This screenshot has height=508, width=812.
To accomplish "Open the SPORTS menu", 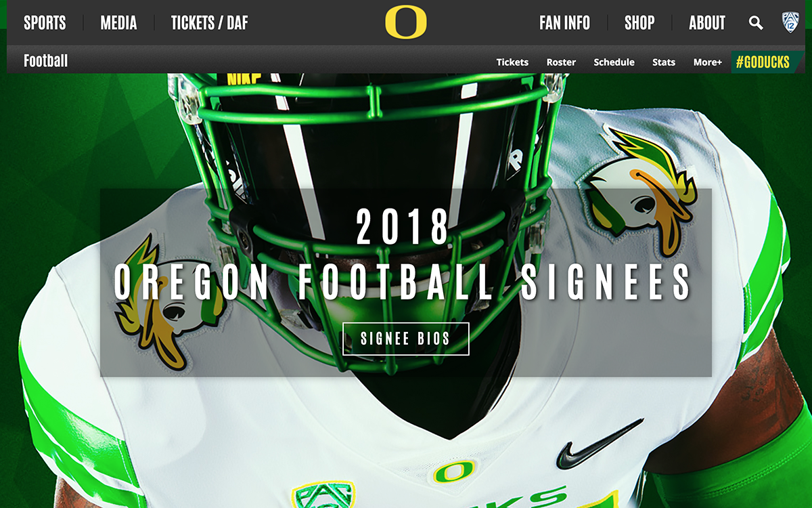I will point(45,23).
